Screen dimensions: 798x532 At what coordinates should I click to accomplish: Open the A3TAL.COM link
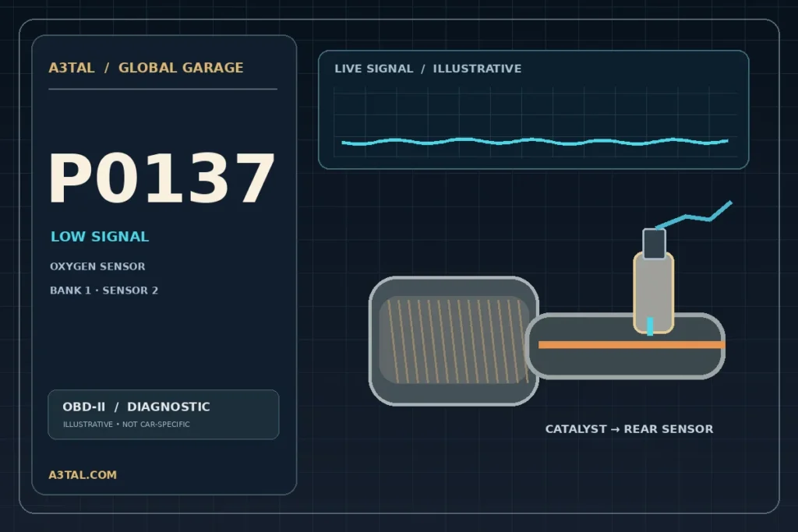click(x=83, y=474)
